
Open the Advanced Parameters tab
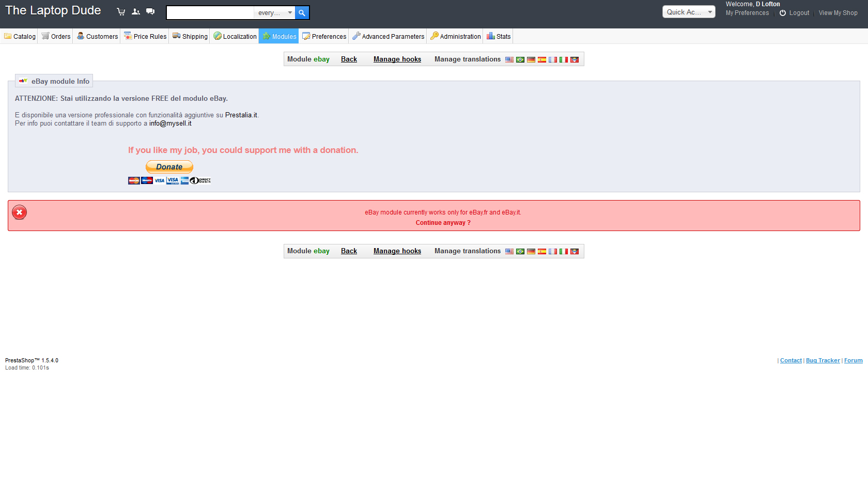tap(389, 36)
